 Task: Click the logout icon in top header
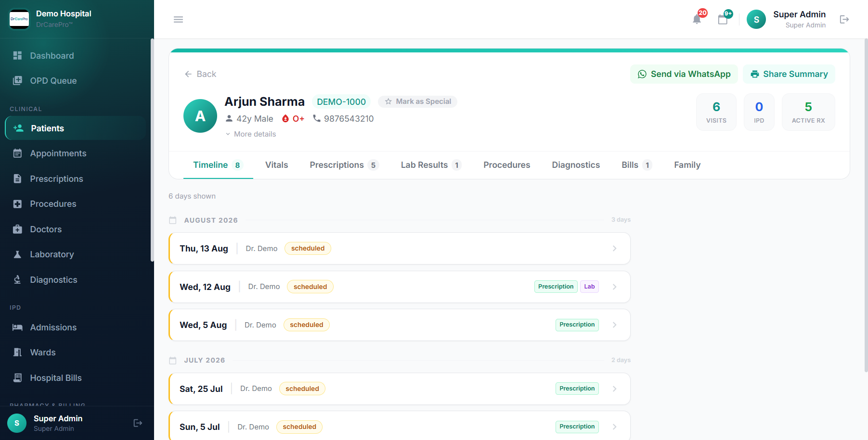pos(844,19)
